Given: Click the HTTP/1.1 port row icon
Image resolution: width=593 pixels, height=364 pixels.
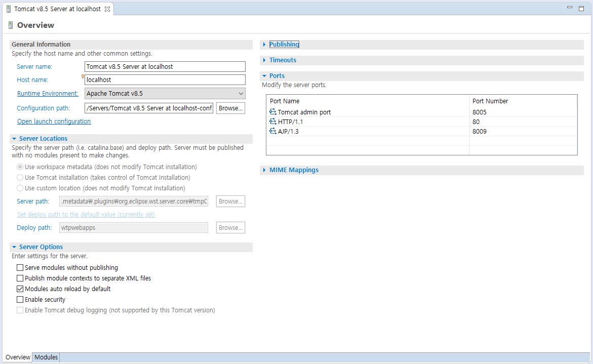Looking at the screenshot, I should 272,122.
